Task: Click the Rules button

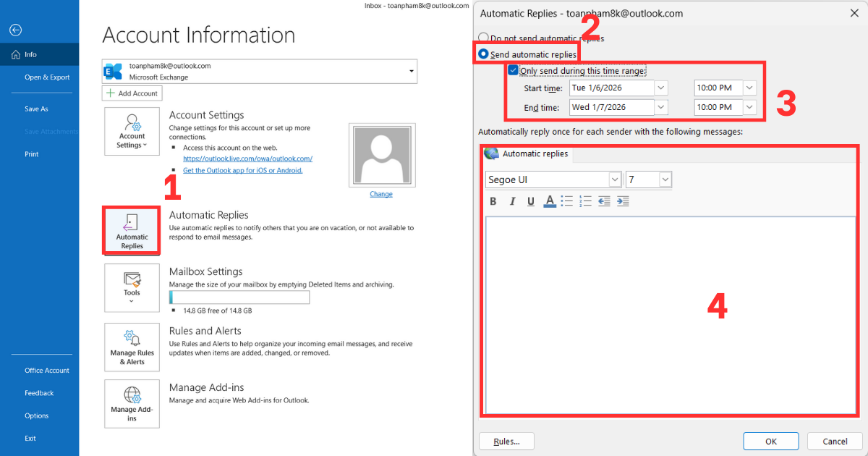Action: 506,441
